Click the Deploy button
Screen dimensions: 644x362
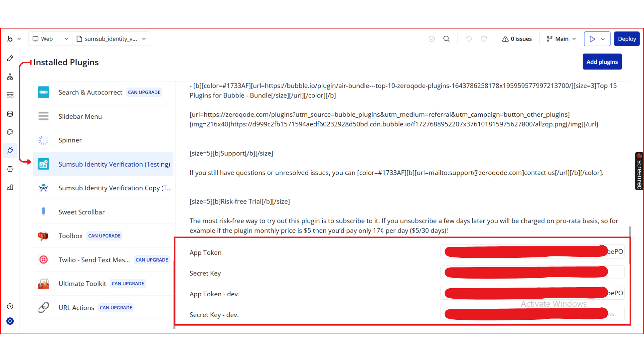click(x=627, y=39)
